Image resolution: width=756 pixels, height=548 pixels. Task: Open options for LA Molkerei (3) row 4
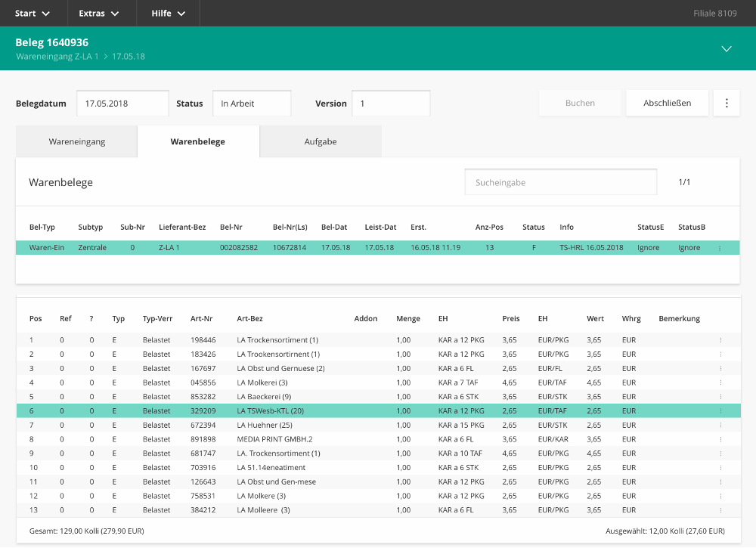pos(720,382)
